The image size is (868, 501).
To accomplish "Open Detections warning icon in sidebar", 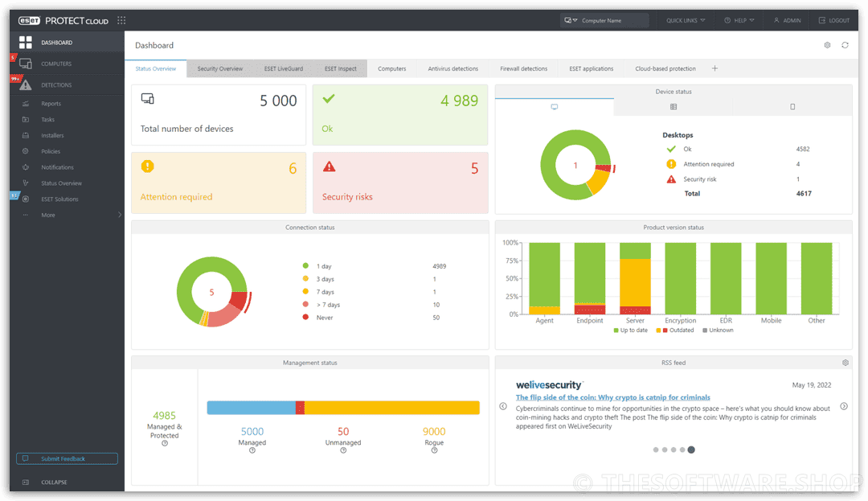I will click(26, 84).
